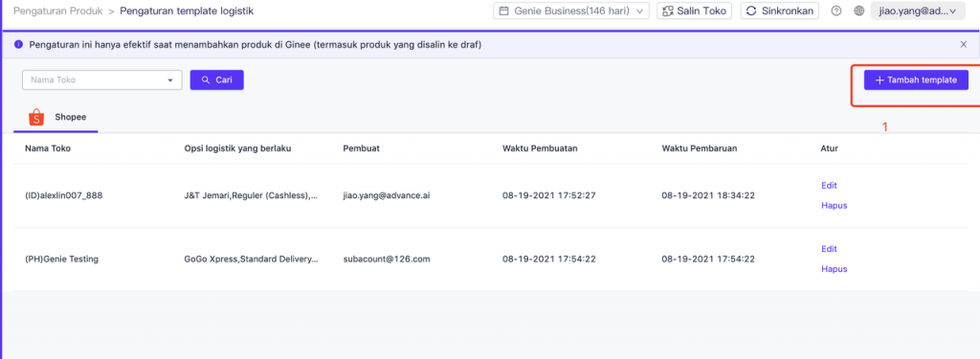
Task: Click the help question mark icon
Action: click(836, 11)
